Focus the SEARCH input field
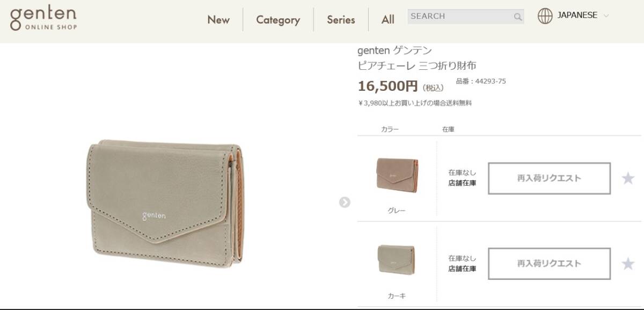This screenshot has width=644, height=310. (459, 16)
